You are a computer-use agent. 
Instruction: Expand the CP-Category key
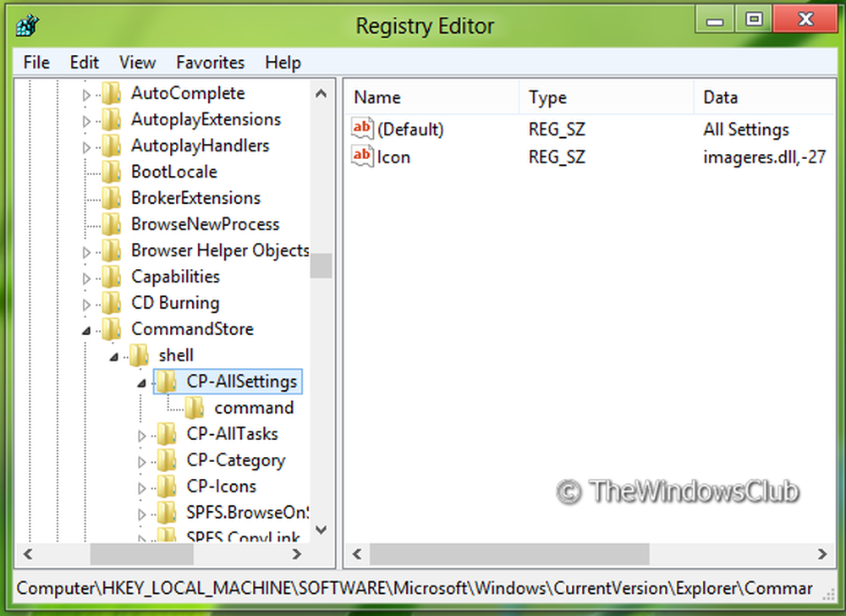coord(141,462)
